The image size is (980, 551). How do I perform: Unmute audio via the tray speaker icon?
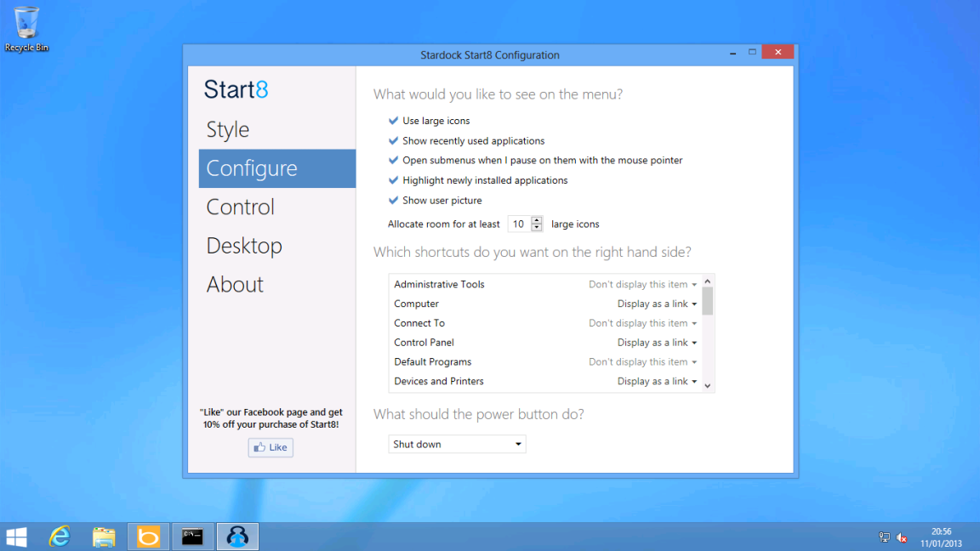click(902, 537)
